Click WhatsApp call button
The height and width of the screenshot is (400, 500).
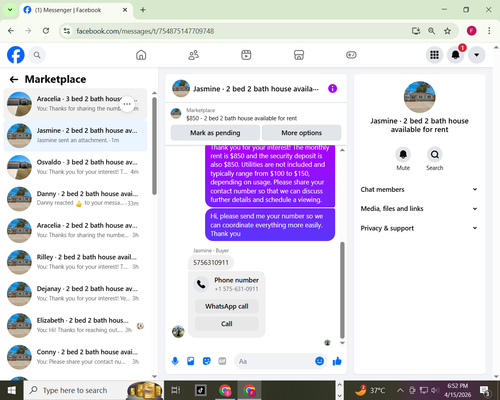pyautogui.click(x=227, y=306)
